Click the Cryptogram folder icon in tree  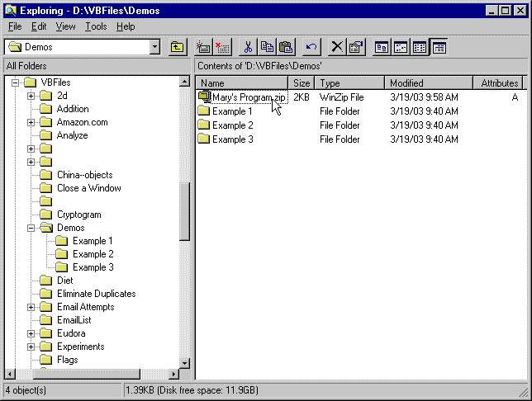(x=45, y=215)
